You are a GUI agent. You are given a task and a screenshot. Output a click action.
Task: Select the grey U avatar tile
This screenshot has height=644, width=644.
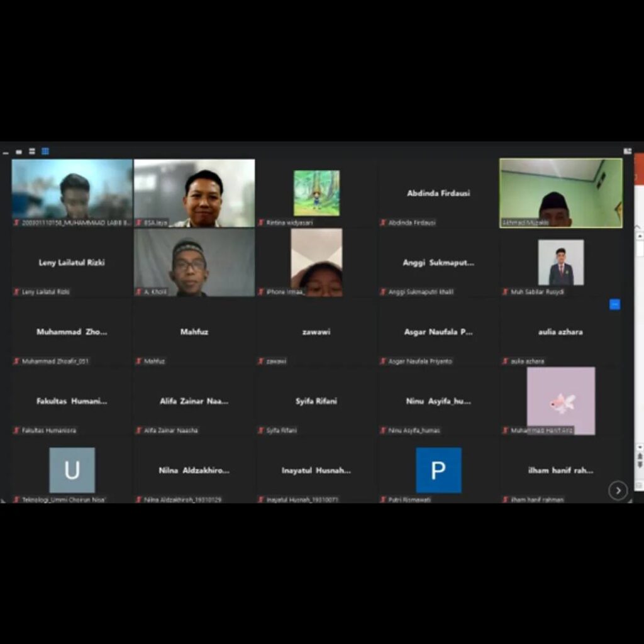[72, 470]
